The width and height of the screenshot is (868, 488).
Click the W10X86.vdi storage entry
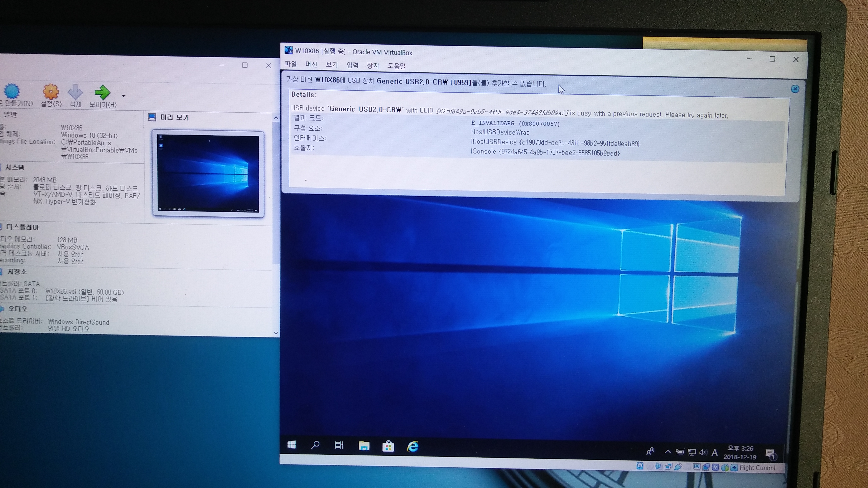click(x=85, y=292)
